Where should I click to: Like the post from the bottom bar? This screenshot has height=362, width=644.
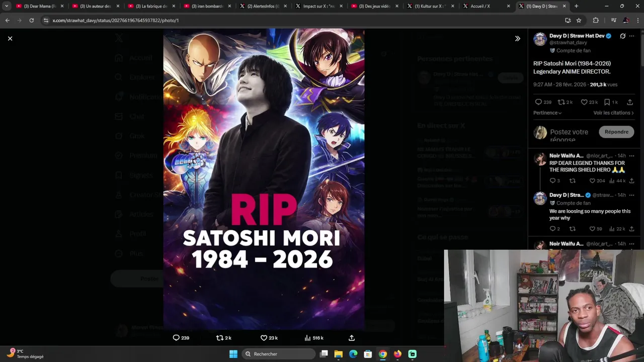pyautogui.click(x=269, y=338)
